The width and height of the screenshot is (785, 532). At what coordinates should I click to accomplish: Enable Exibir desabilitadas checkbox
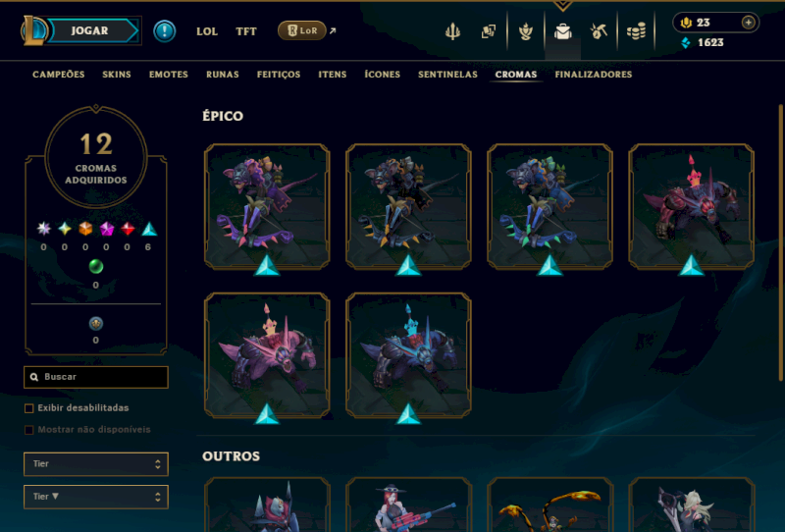(29, 408)
